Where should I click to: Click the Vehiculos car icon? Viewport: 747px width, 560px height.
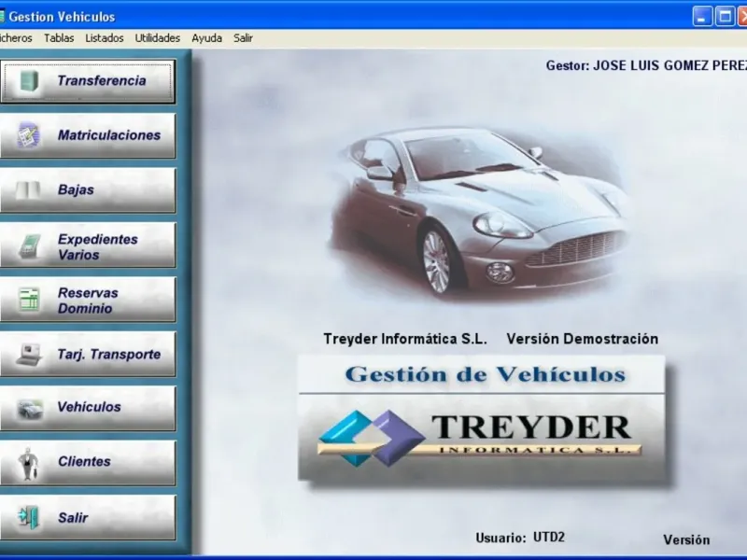coord(30,409)
